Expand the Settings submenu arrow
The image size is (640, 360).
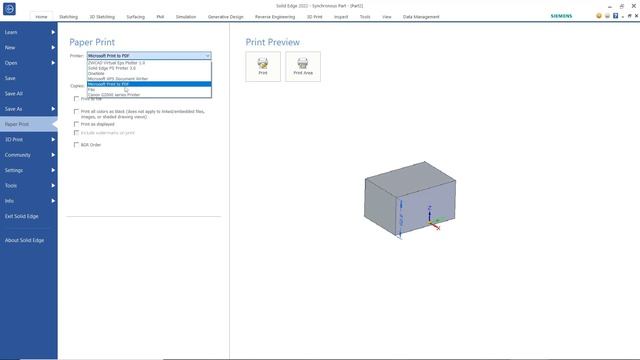53,170
